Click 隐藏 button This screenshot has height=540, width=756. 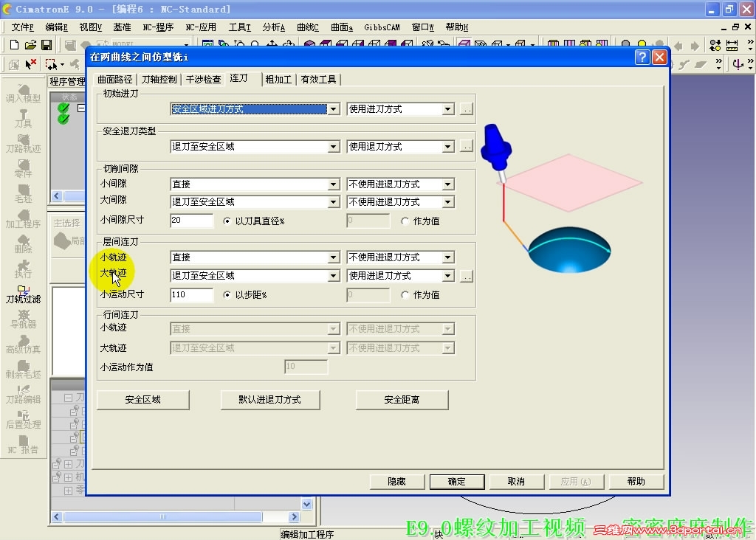click(396, 482)
